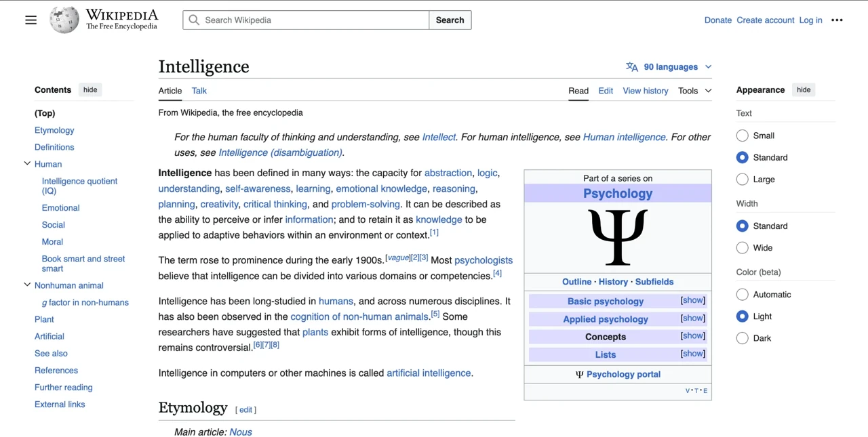Switch to the Article tab

click(170, 91)
